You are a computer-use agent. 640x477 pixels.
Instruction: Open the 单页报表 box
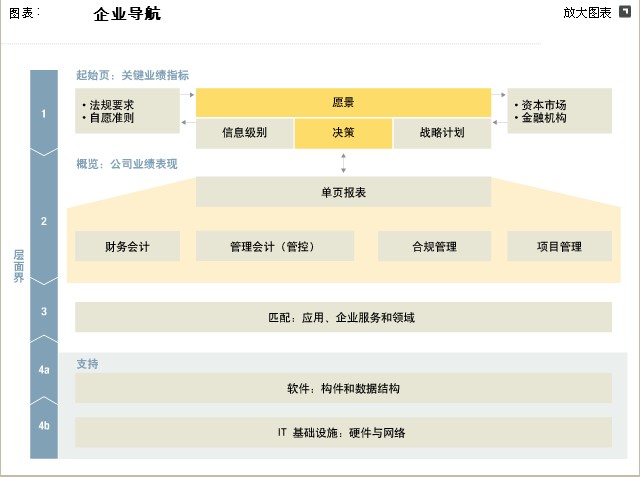(x=343, y=192)
